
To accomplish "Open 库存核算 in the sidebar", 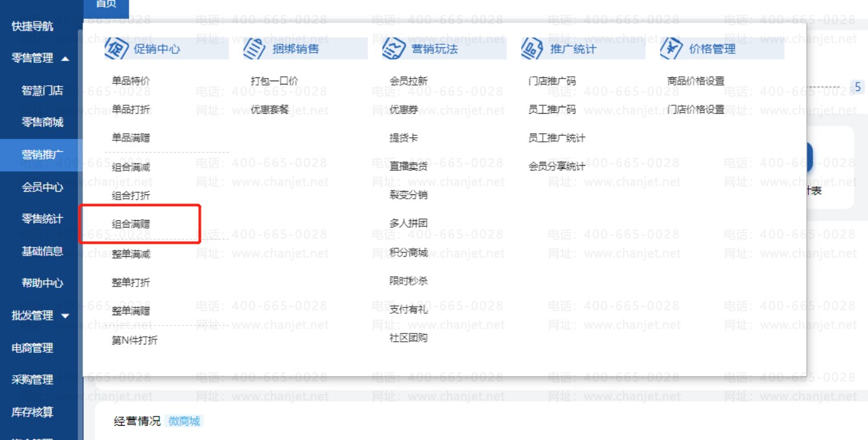I will pyautogui.click(x=32, y=412).
